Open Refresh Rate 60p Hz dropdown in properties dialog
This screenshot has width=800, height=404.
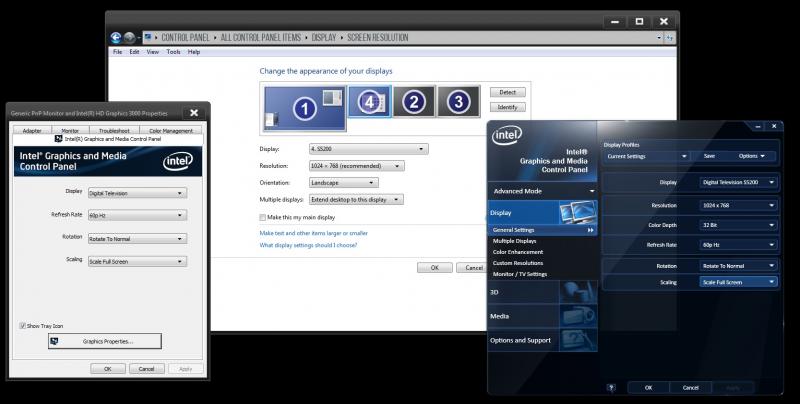[137, 215]
